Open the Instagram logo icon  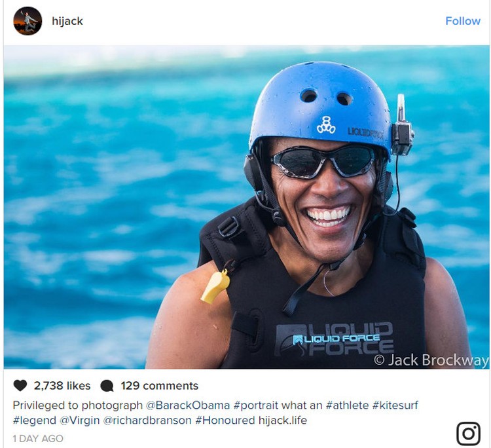pos(469,434)
